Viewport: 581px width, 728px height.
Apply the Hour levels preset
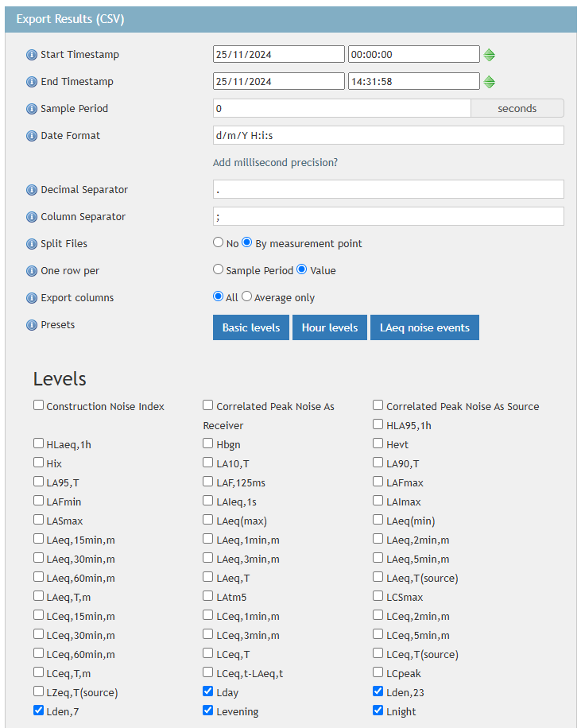[x=329, y=327]
